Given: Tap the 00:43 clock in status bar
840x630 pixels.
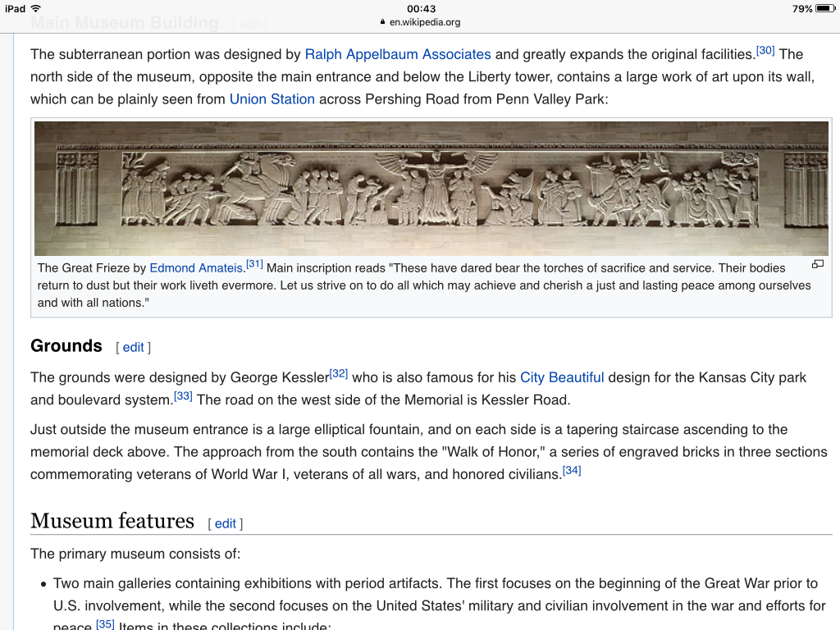Looking at the screenshot, I should [x=421, y=9].
